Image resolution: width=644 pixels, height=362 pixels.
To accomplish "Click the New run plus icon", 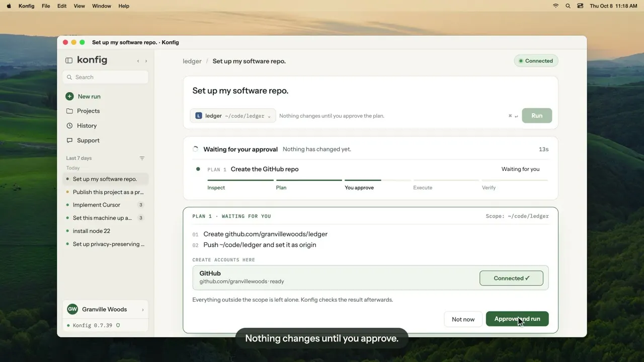I will pos(69,96).
